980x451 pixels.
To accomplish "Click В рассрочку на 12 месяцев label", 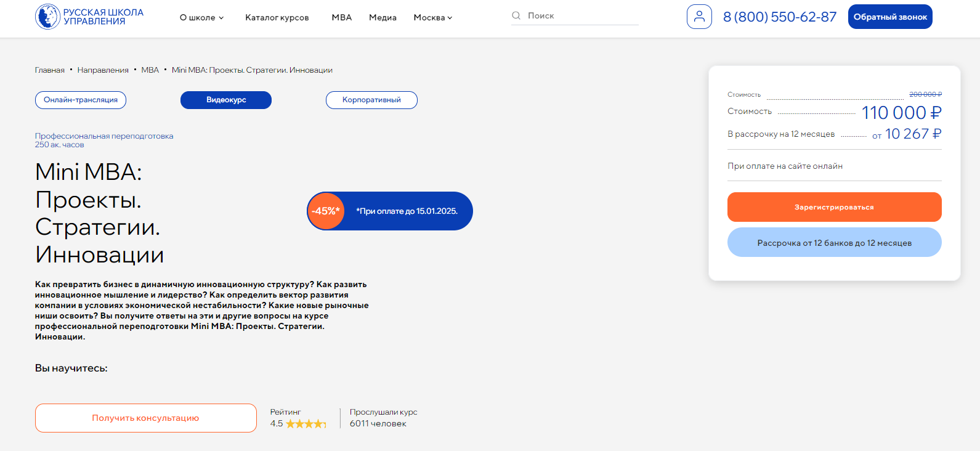I will pyautogui.click(x=781, y=134).
